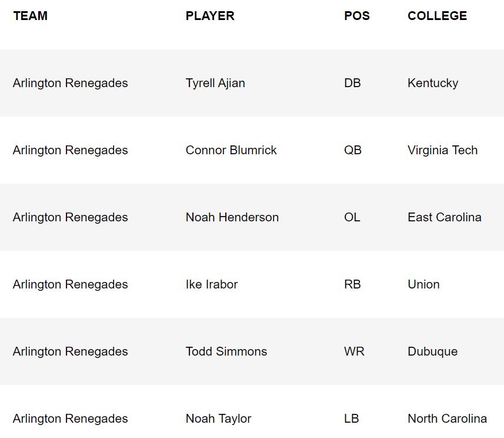Select player name Connor Blumrick
Screen dimensions: 504x438
pos(231,150)
